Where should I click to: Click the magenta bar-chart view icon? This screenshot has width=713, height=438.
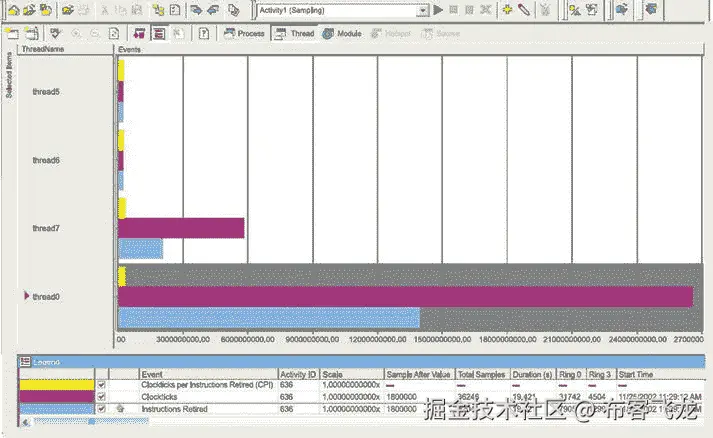coord(139,33)
